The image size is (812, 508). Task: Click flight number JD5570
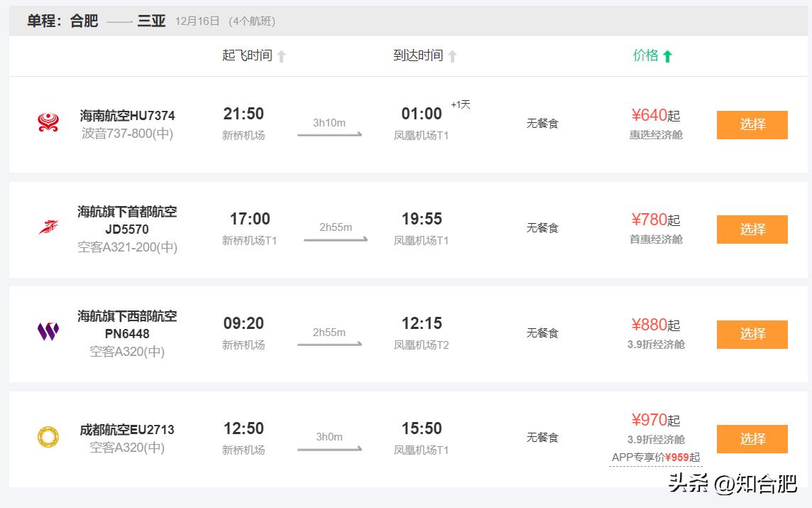[x=127, y=229]
